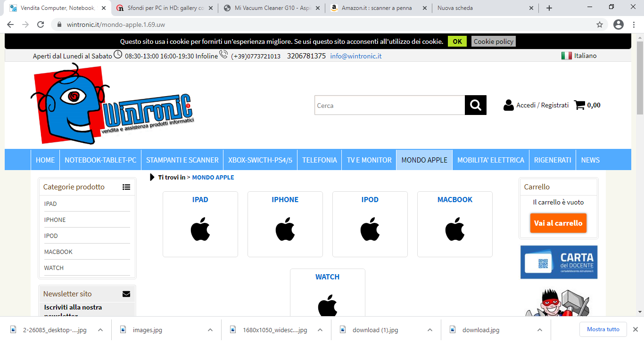Select the MONDO APPLE menu item
Viewport: 644px width, 343px height.
tap(424, 160)
